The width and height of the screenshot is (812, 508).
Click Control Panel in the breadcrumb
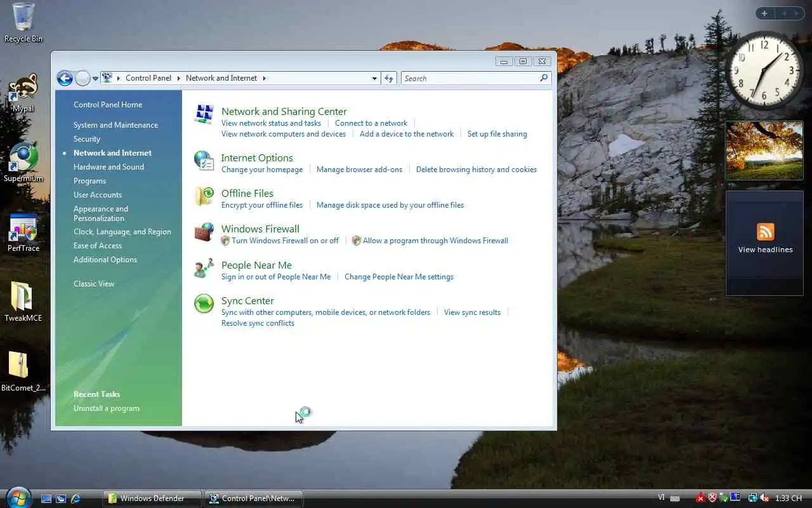pyautogui.click(x=148, y=78)
